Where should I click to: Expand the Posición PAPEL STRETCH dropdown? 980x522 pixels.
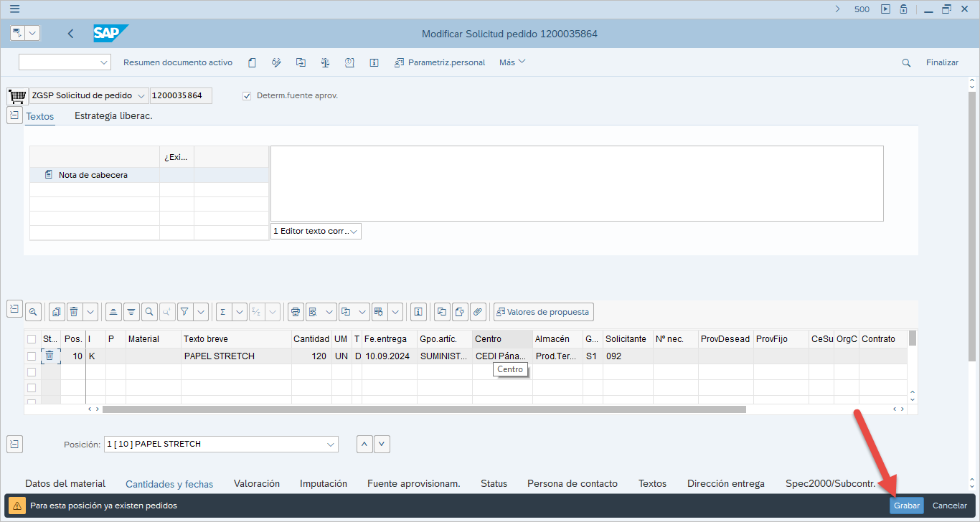click(331, 445)
